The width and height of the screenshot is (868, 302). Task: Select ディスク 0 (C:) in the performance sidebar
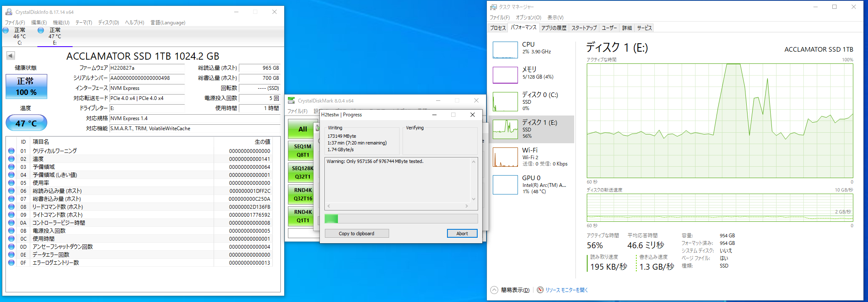532,101
